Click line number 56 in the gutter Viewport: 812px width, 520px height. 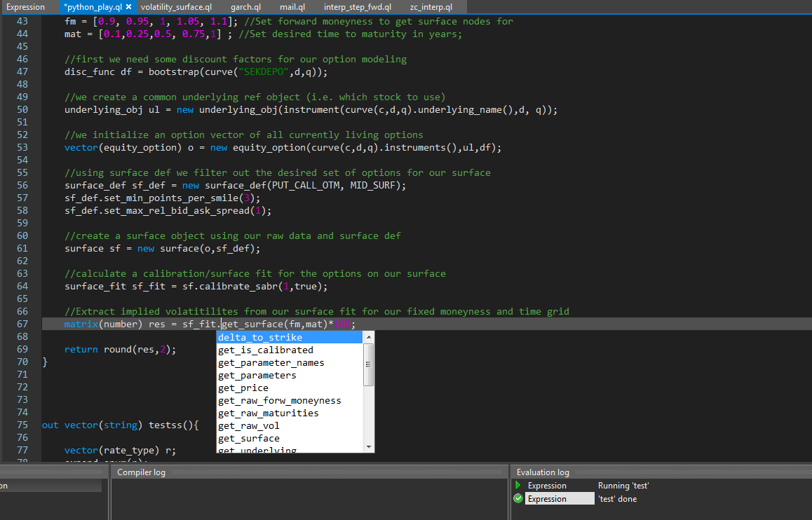(22, 185)
